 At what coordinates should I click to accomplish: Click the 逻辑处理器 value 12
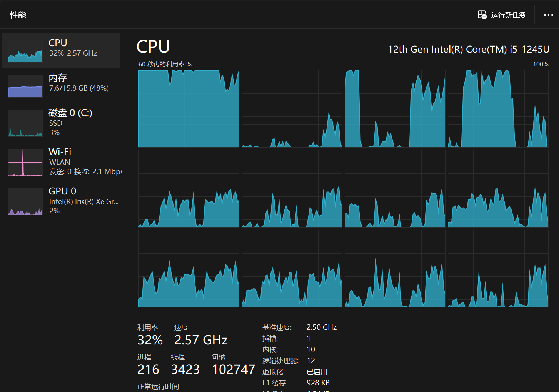click(x=311, y=360)
